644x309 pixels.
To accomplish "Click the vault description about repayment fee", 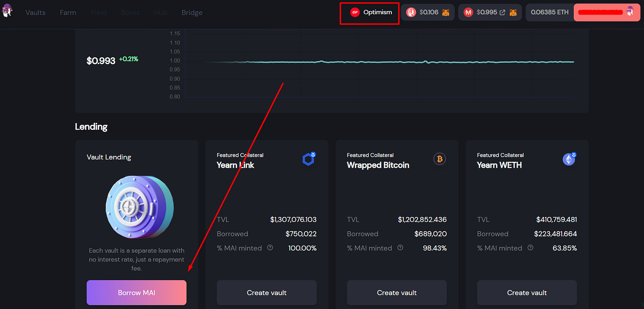I will coord(136,259).
